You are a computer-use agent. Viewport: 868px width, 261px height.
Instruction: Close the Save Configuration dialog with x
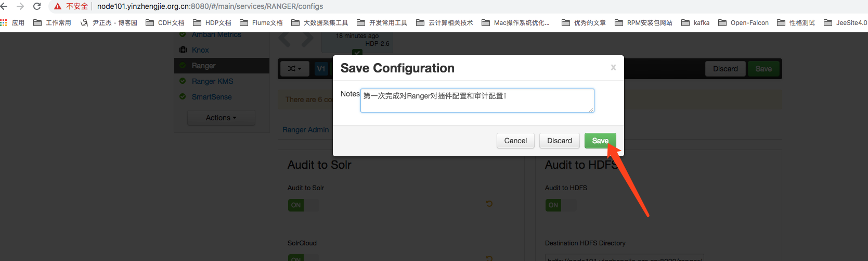[x=613, y=67]
